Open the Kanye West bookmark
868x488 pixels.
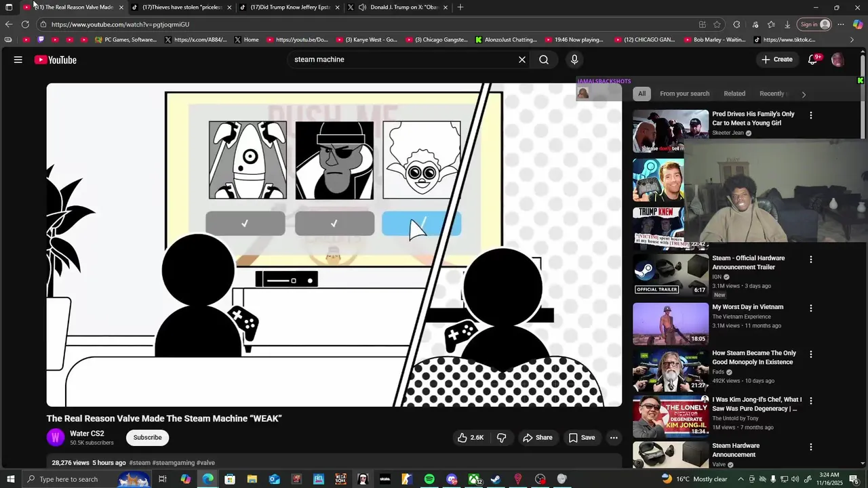[x=367, y=40]
